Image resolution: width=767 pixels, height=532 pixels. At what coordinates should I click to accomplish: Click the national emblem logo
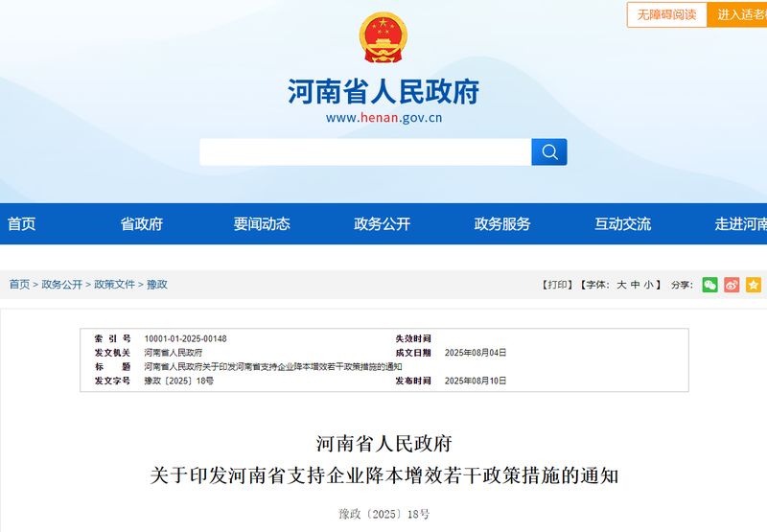click(383, 38)
